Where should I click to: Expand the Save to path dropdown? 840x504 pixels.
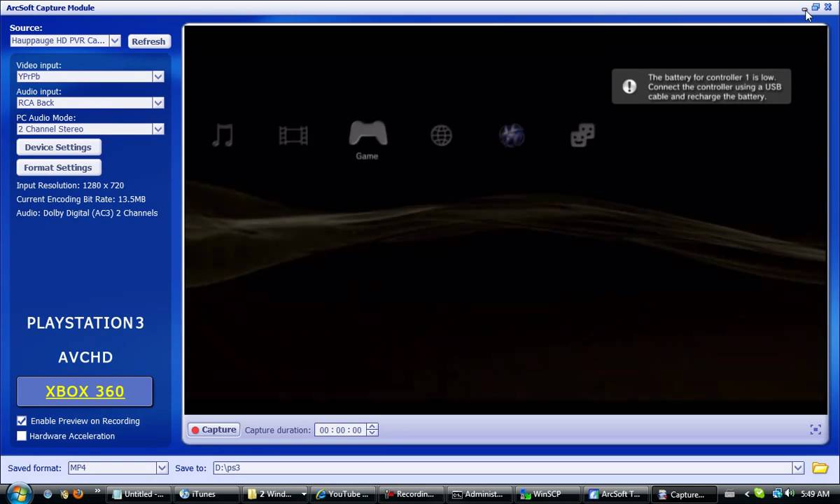coord(797,468)
